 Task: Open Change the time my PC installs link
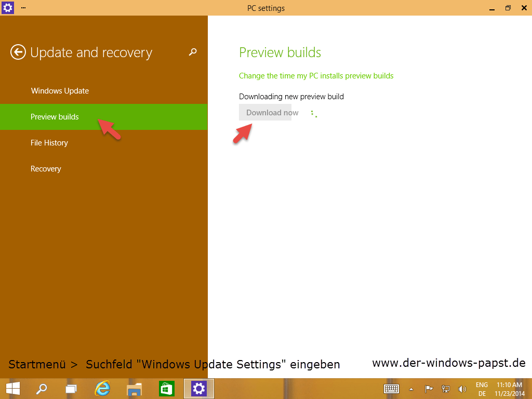316,76
